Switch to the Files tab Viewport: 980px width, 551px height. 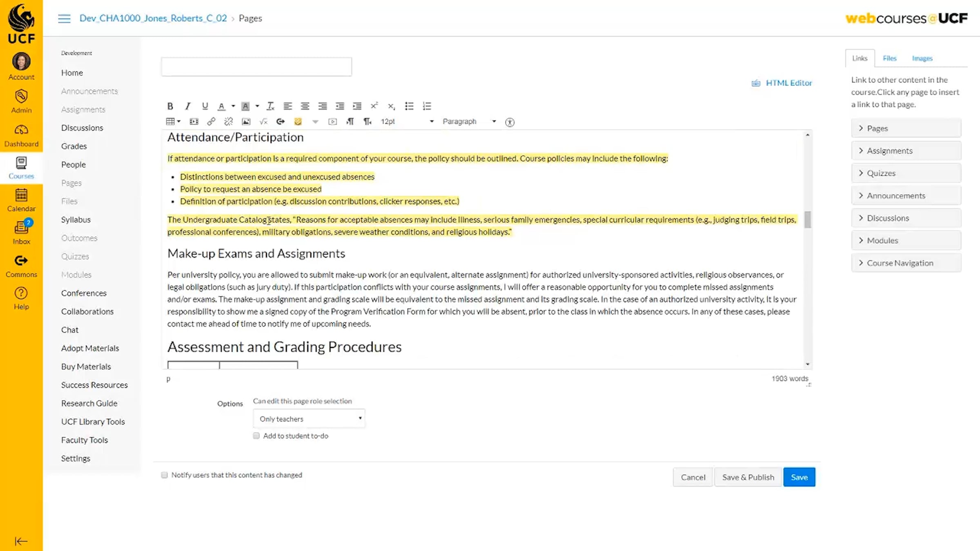click(x=889, y=58)
